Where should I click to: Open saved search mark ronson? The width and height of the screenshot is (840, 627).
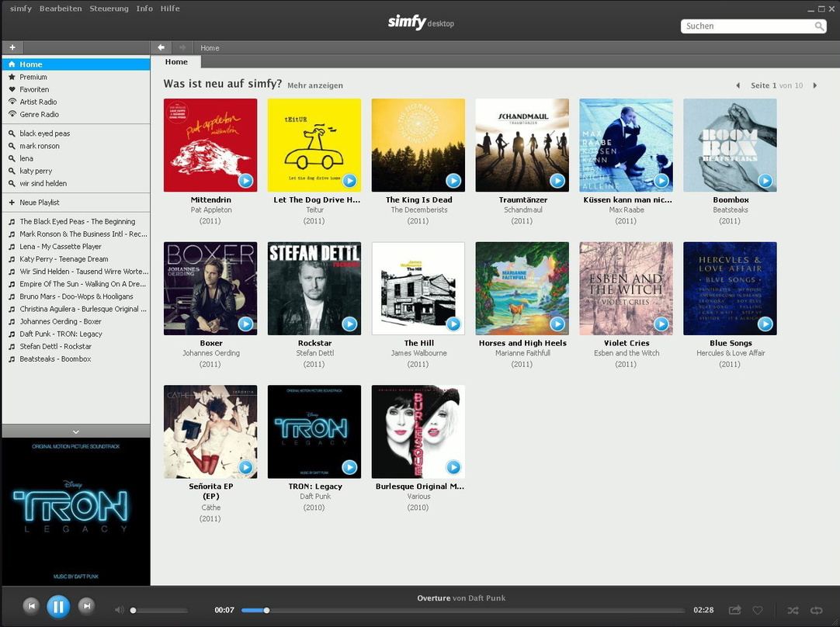point(76,146)
